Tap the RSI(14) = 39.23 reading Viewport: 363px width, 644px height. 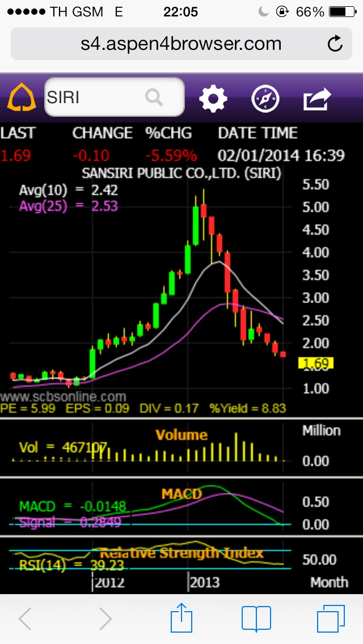pos(71,566)
